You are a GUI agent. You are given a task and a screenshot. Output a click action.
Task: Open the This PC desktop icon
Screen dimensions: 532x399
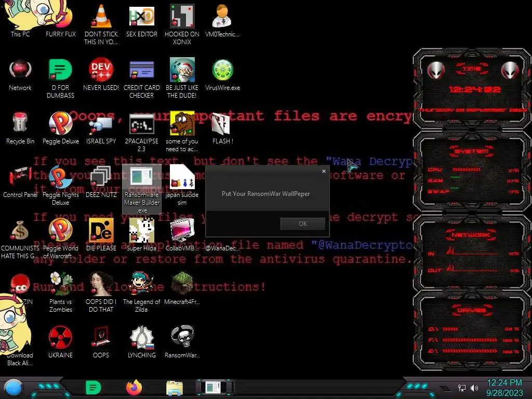coord(20,20)
